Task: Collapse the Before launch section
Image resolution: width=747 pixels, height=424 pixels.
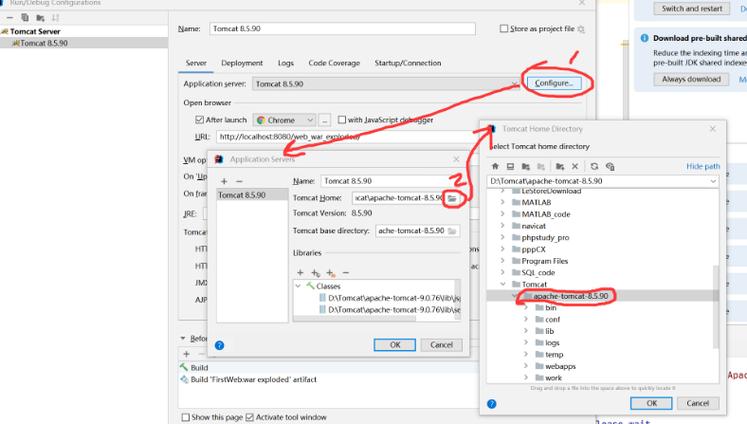Action: (x=183, y=338)
